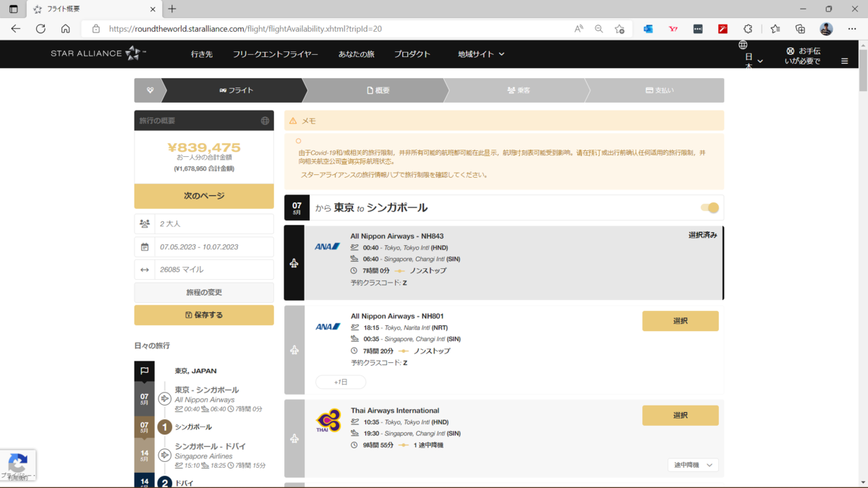The image size is (868, 488).
Task: Click the Read aloud icon in the address bar
Action: (x=579, y=29)
